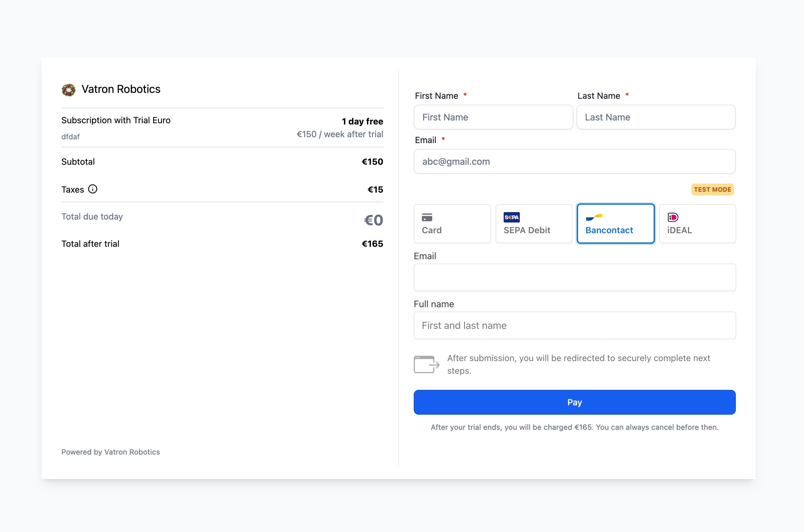This screenshot has width=804, height=532.
Task: Select iDEAL as payment method
Action: 697,224
